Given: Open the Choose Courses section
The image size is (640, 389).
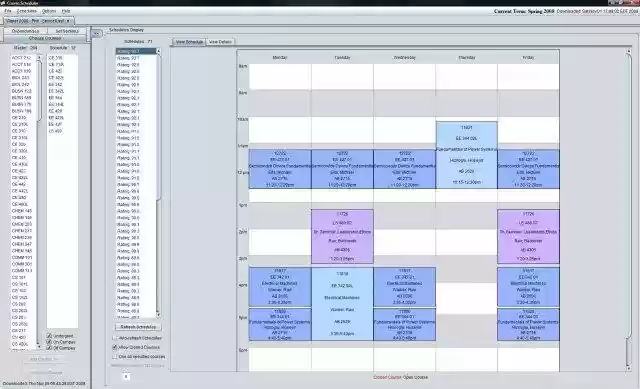Looking at the screenshot, I should (45, 38).
